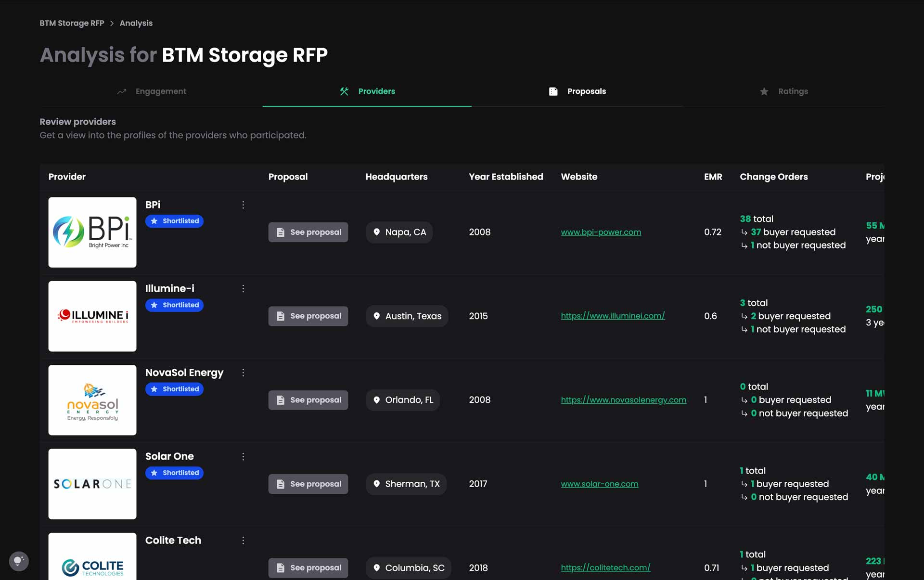
Task: Click the Solar One logo thumbnail
Action: point(92,484)
